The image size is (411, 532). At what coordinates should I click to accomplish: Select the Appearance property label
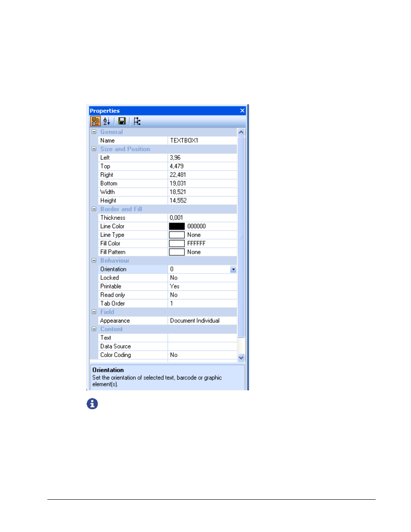[115, 320]
